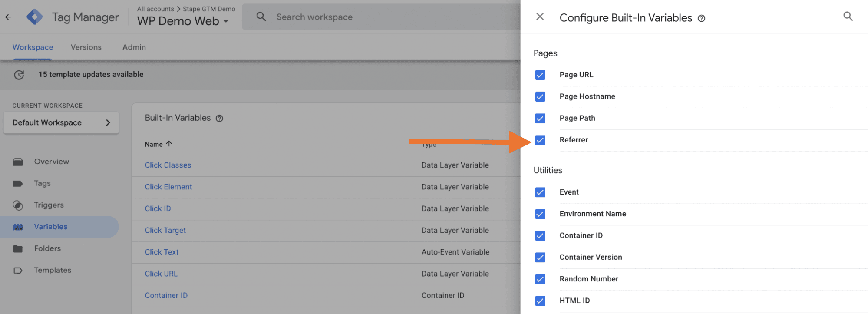
Task: Open the Click Classes variable link
Action: [x=168, y=165]
